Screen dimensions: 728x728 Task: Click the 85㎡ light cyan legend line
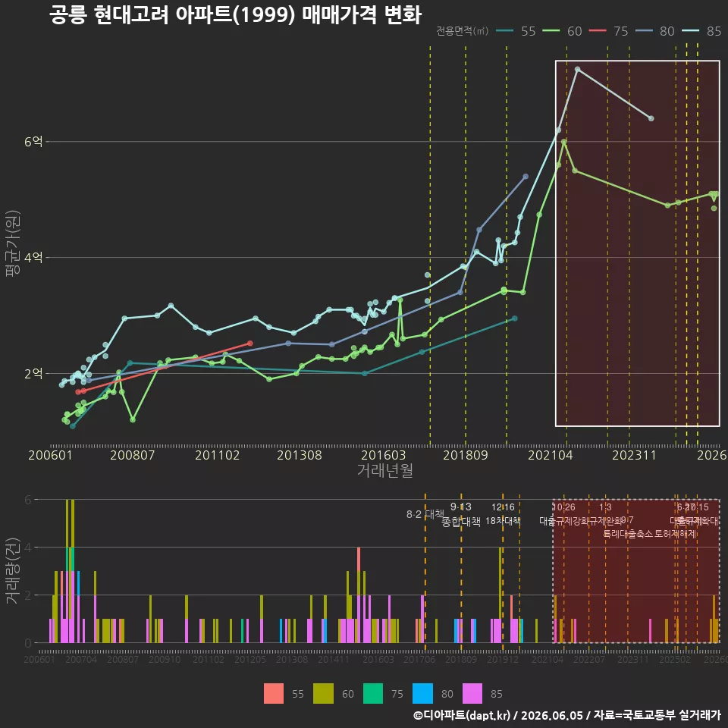(x=690, y=31)
